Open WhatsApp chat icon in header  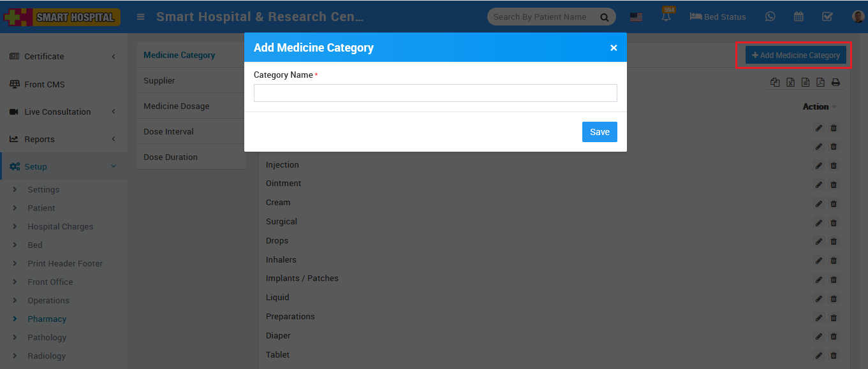(x=770, y=17)
